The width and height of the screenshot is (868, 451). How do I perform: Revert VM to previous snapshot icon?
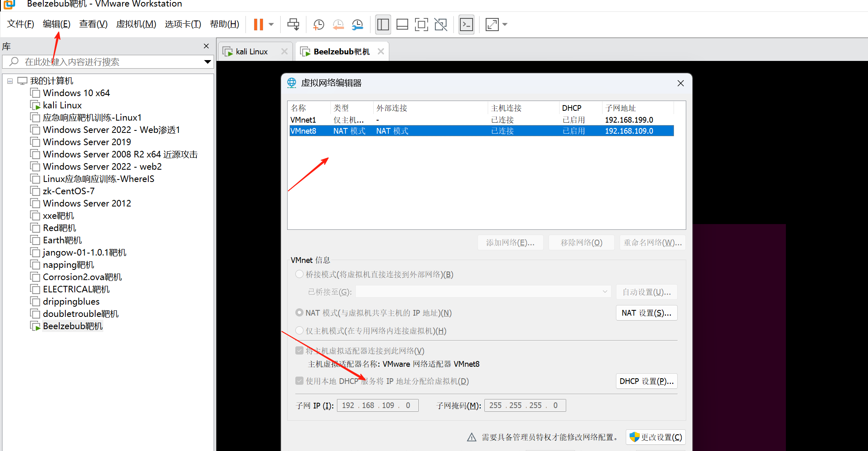pos(338,24)
